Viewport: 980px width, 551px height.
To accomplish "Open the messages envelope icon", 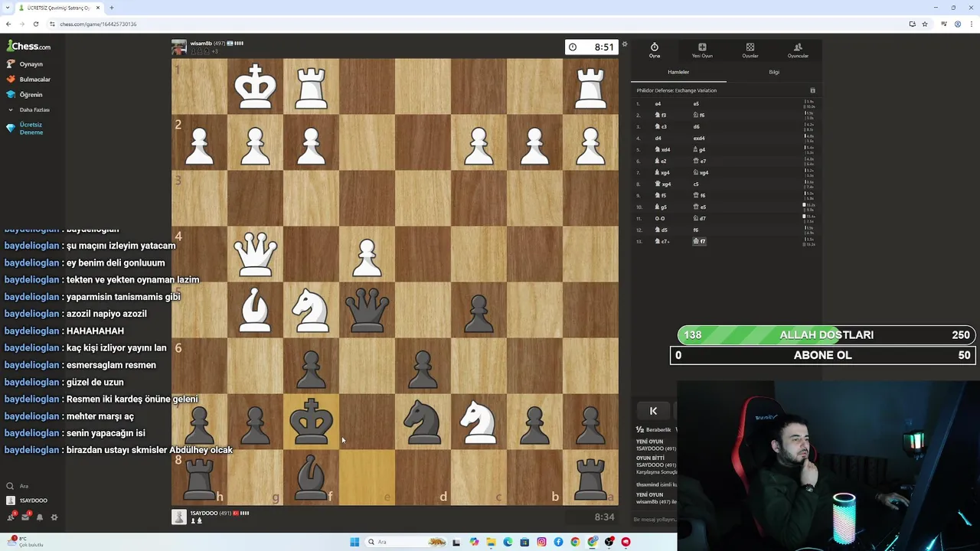I will coord(25,517).
